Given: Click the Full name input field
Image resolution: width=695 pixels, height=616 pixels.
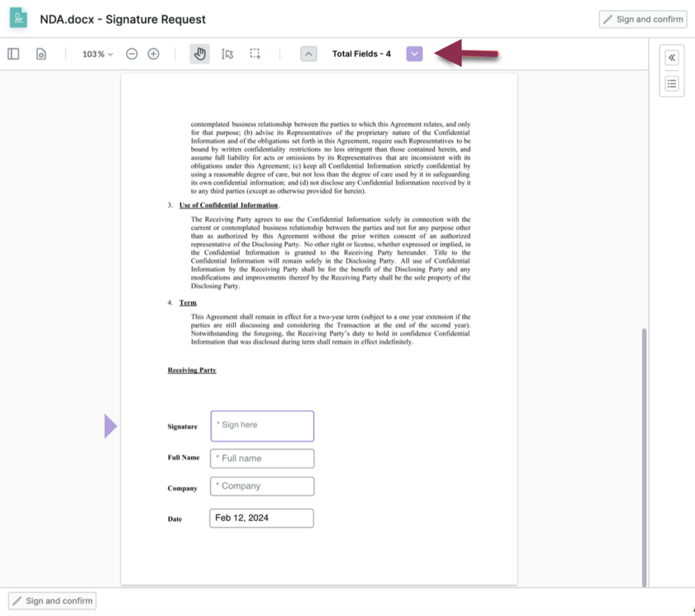Looking at the screenshot, I should pos(262,458).
